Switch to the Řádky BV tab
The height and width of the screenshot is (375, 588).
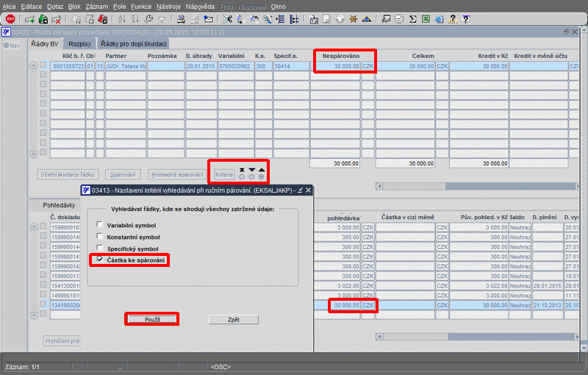pyautogui.click(x=45, y=44)
